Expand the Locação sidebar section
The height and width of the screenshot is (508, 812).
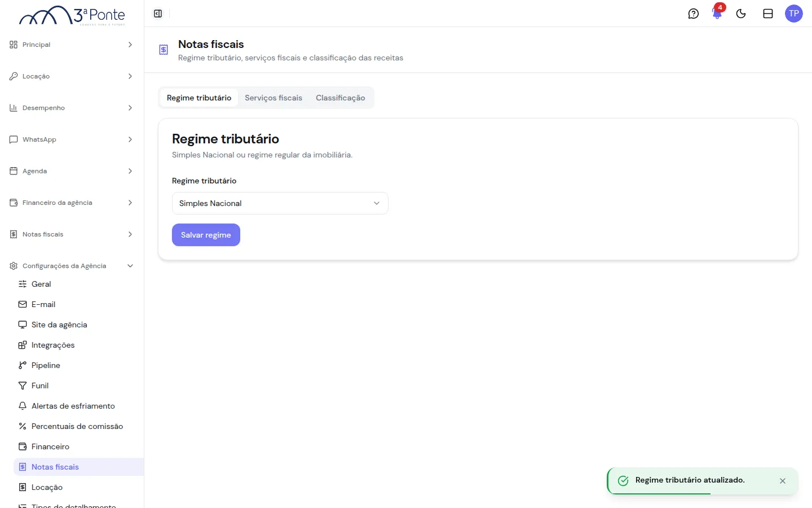click(x=72, y=76)
